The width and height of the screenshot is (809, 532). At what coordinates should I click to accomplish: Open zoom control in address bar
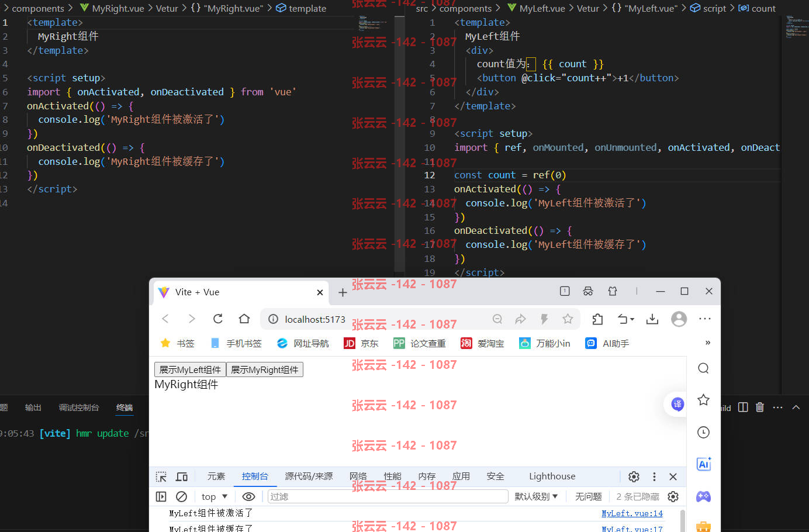[497, 319]
